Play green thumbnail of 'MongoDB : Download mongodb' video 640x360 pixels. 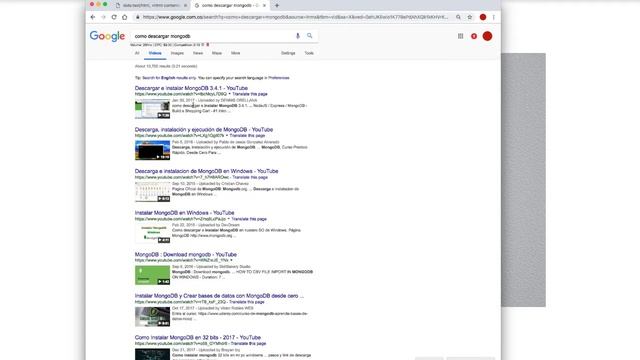click(x=152, y=276)
